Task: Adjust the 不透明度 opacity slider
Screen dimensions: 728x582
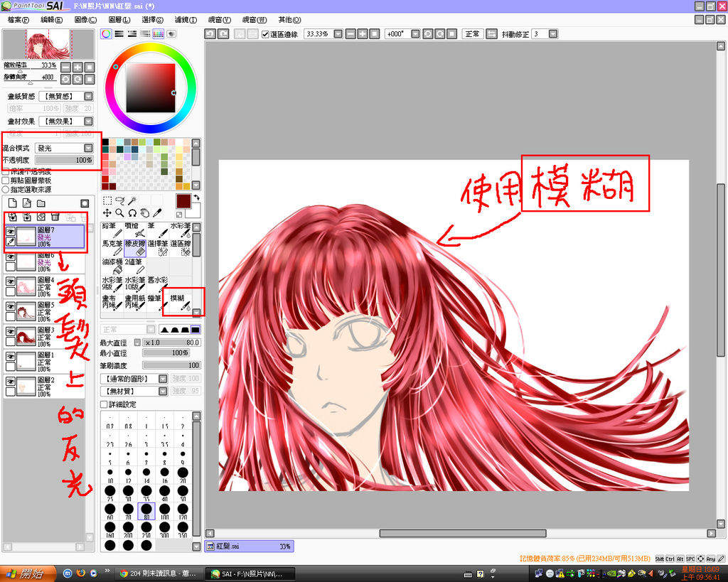Action: (65, 160)
